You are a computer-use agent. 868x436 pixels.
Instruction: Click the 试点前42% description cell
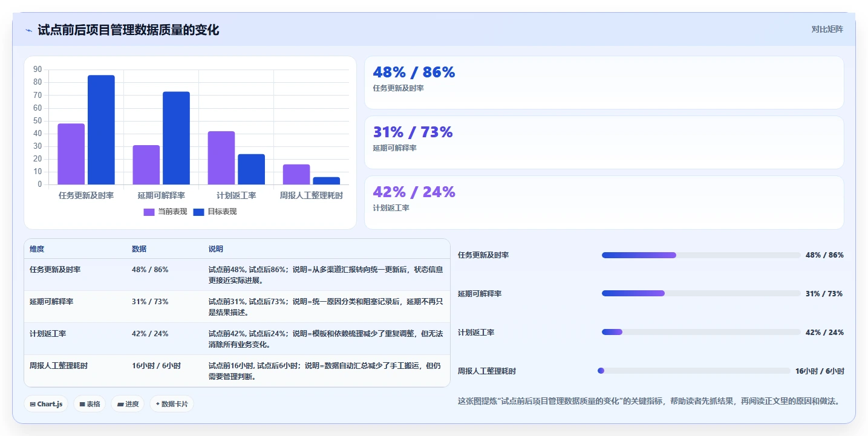pos(326,339)
